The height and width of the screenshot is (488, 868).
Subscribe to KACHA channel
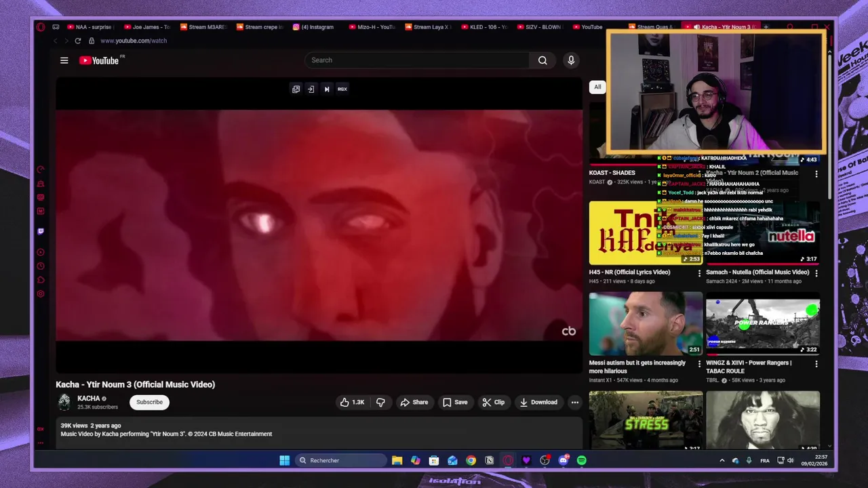pyautogui.click(x=149, y=402)
